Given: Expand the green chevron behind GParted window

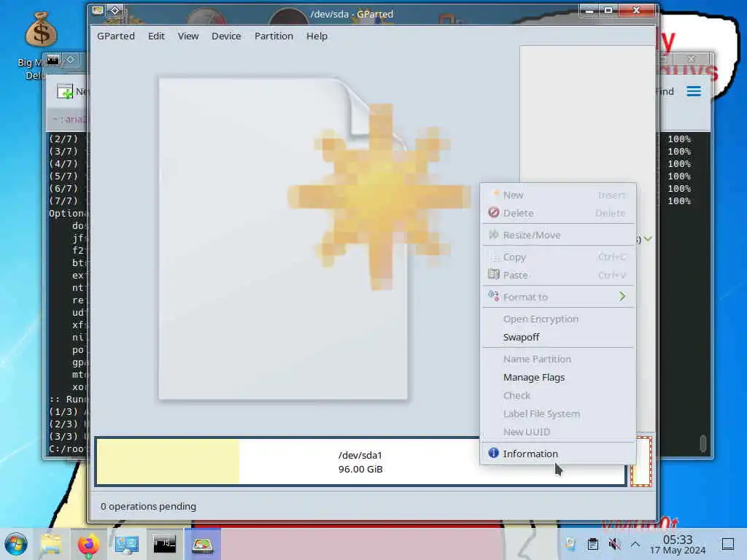Looking at the screenshot, I should [648, 238].
